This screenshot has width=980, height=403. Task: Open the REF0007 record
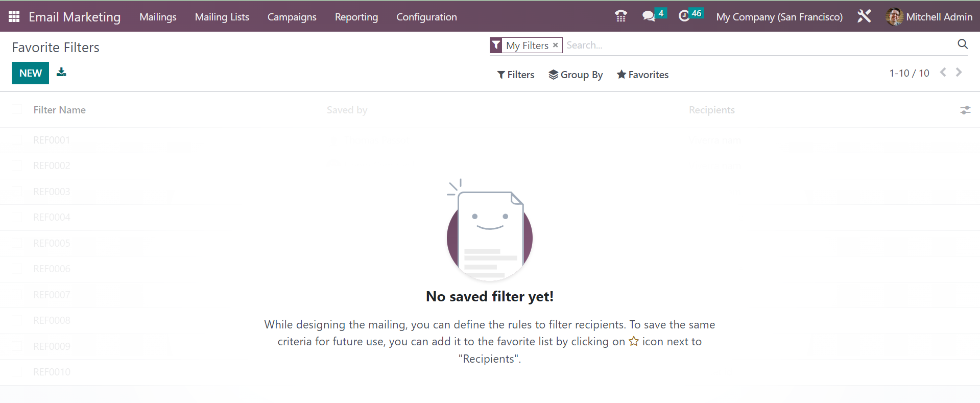pyautogui.click(x=52, y=295)
